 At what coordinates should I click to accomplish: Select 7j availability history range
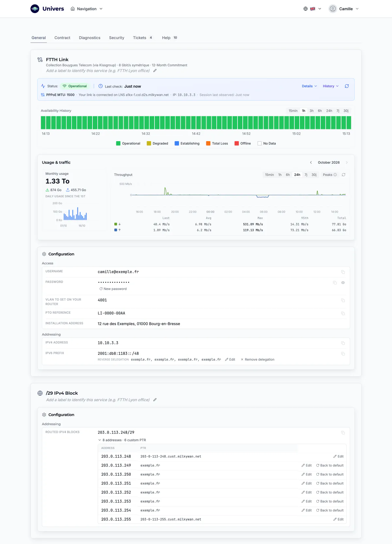(x=338, y=111)
